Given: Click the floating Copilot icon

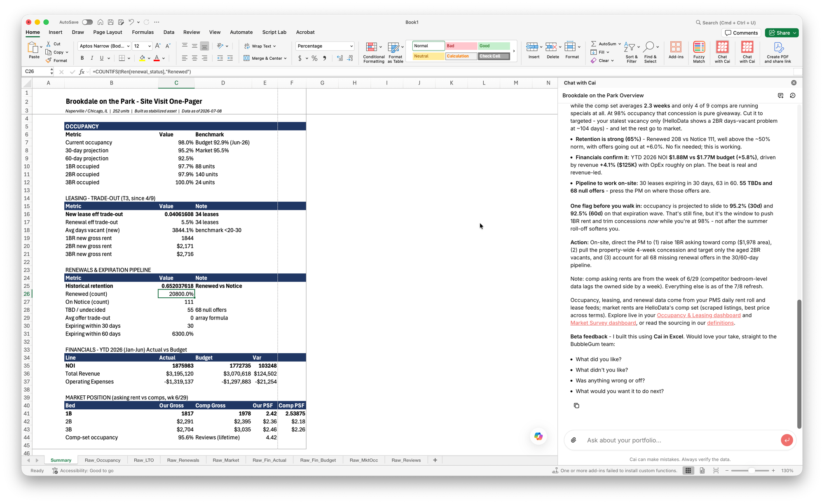Looking at the screenshot, I should 538,436.
